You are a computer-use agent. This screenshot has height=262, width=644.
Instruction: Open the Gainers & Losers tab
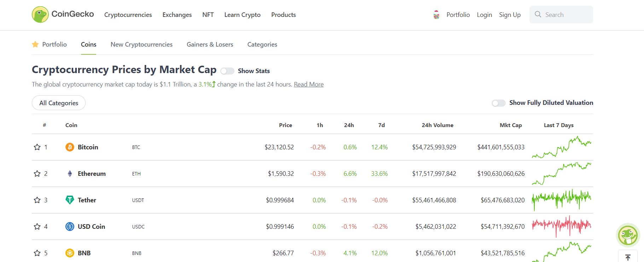(x=210, y=44)
